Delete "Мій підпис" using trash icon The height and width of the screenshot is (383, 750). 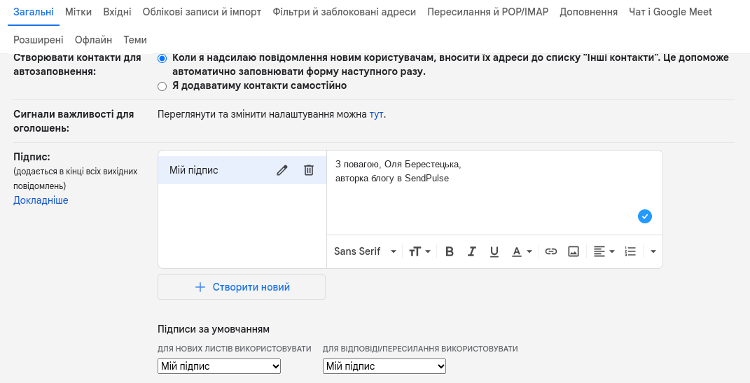(x=309, y=170)
